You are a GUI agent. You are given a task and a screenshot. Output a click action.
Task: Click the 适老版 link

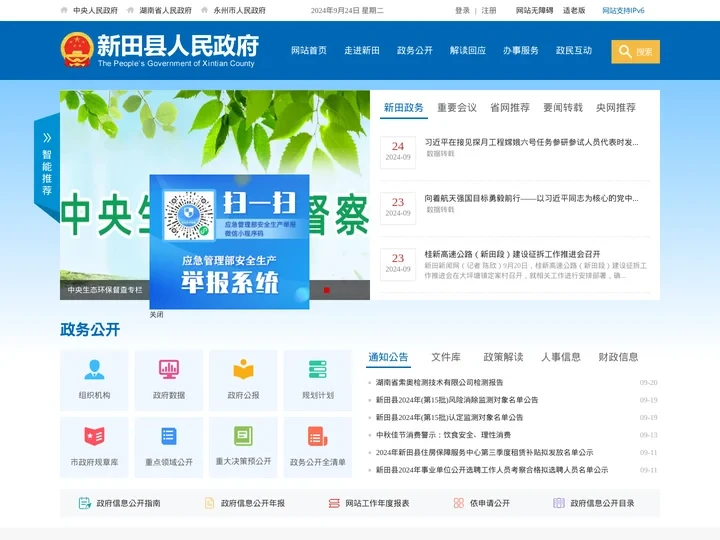[574, 10]
